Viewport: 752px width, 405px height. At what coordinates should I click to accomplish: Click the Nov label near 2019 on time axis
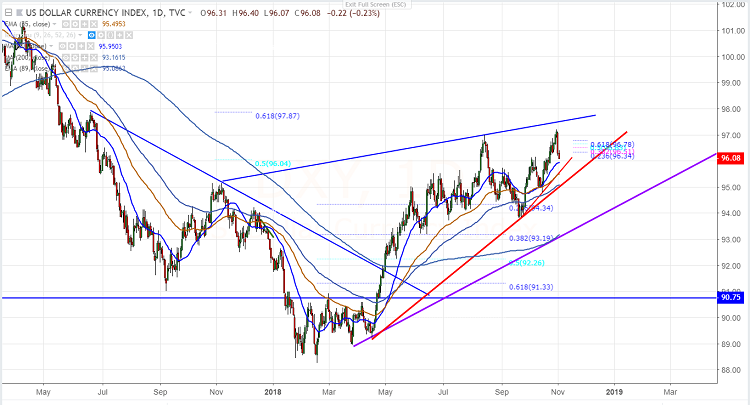tap(558, 392)
